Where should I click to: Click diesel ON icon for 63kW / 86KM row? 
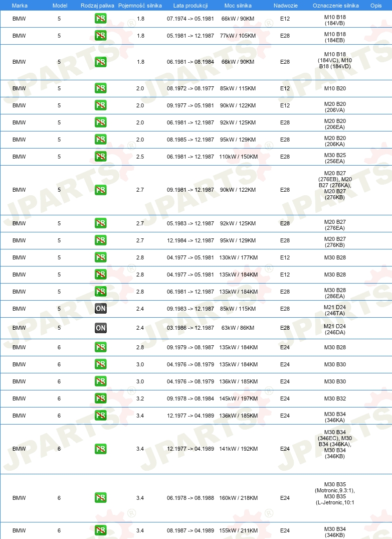[x=101, y=328]
